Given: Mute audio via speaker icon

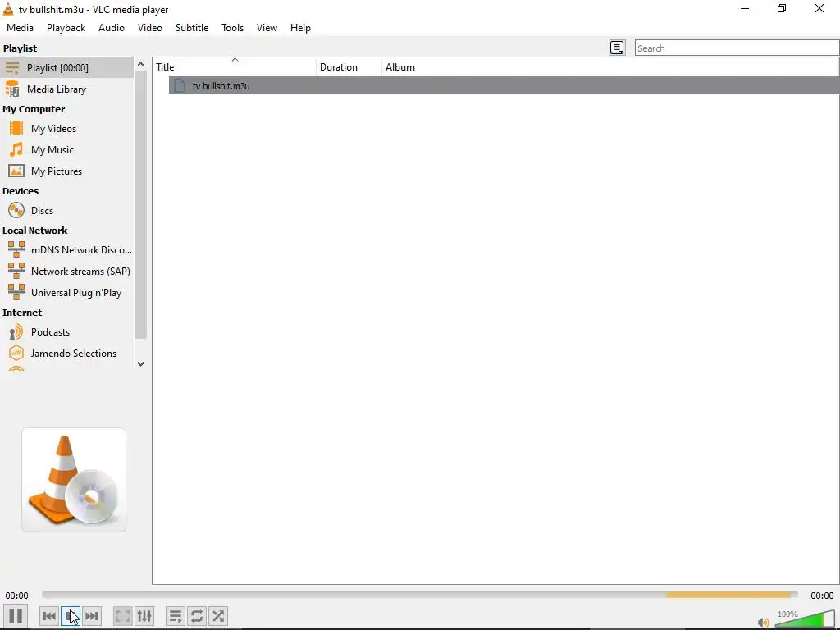Looking at the screenshot, I should (x=764, y=623).
